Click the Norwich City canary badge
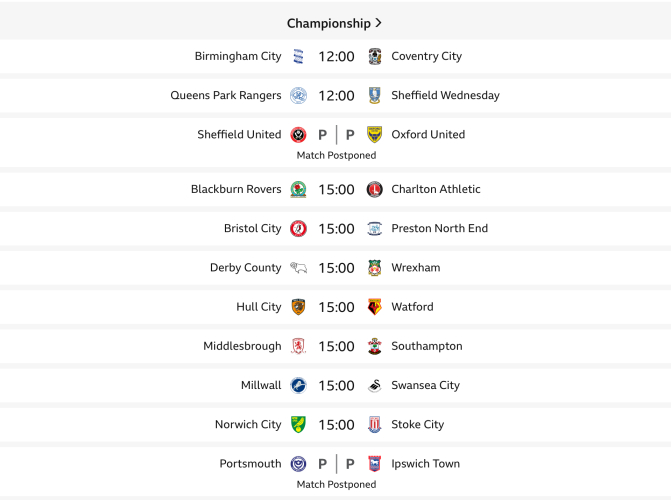Image resolution: width=671 pixels, height=500 pixels. (x=298, y=425)
